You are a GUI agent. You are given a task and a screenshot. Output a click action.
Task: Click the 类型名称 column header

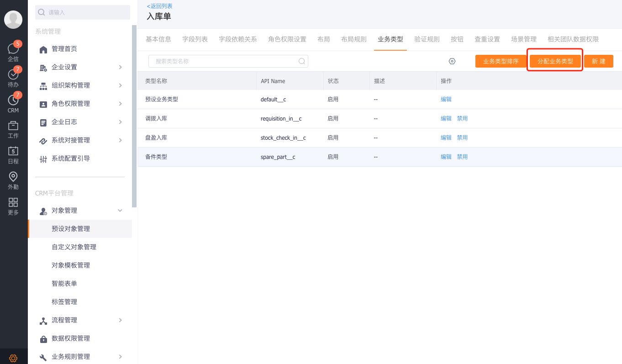coord(156,81)
